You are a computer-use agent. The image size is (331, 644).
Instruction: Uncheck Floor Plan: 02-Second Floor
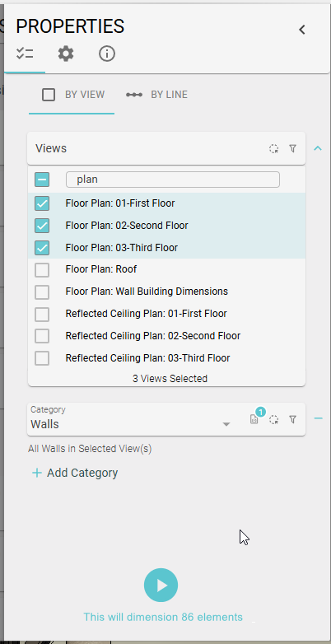[42, 226]
